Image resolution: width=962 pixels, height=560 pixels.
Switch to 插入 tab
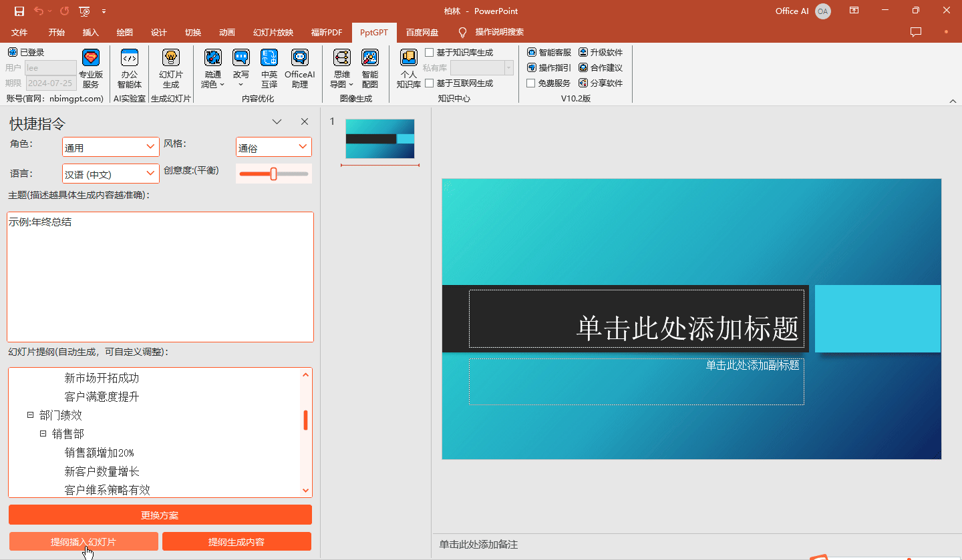[91, 32]
